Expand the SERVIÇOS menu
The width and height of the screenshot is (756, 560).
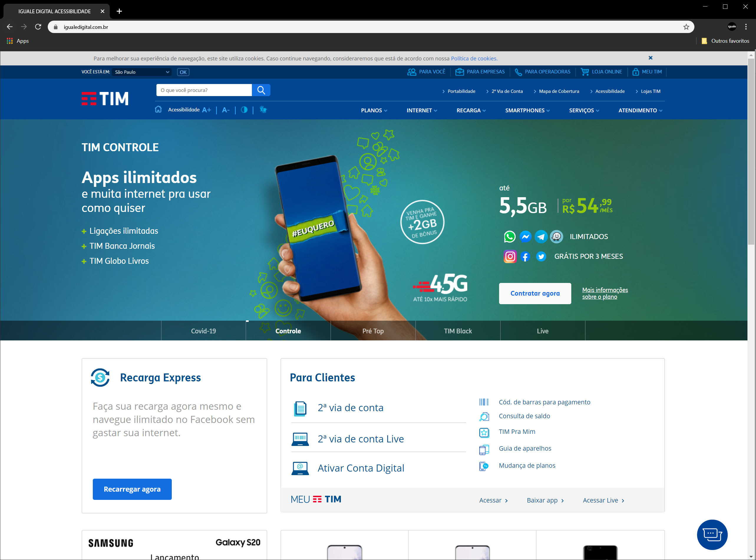tap(584, 111)
